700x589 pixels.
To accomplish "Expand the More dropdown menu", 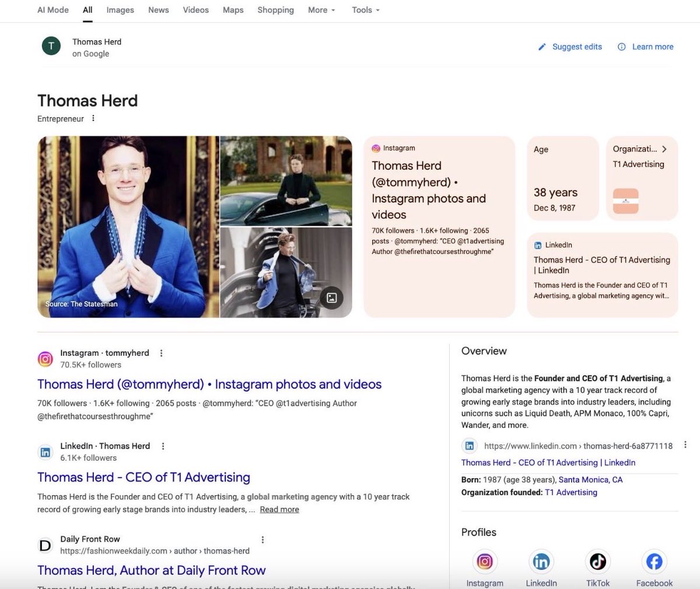I will [x=322, y=10].
